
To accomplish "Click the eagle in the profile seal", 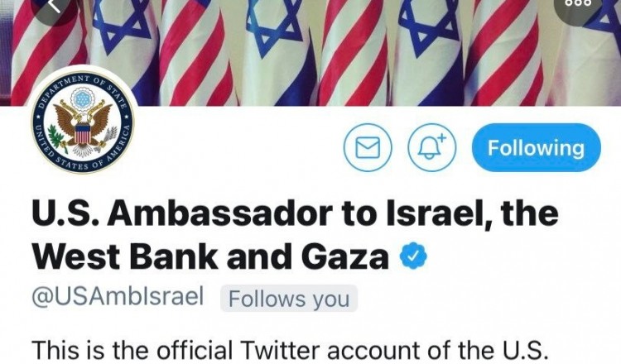I will pyautogui.click(x=83, y=126).
